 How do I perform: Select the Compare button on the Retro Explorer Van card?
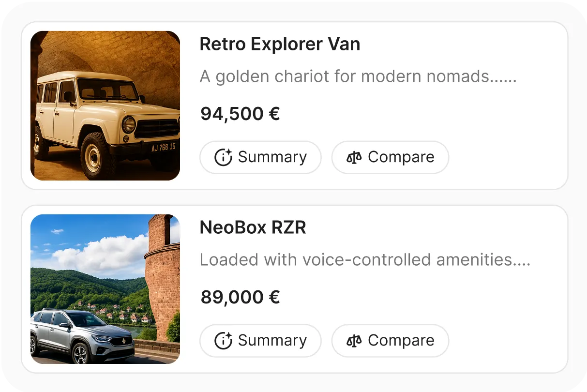click(390, 157)
